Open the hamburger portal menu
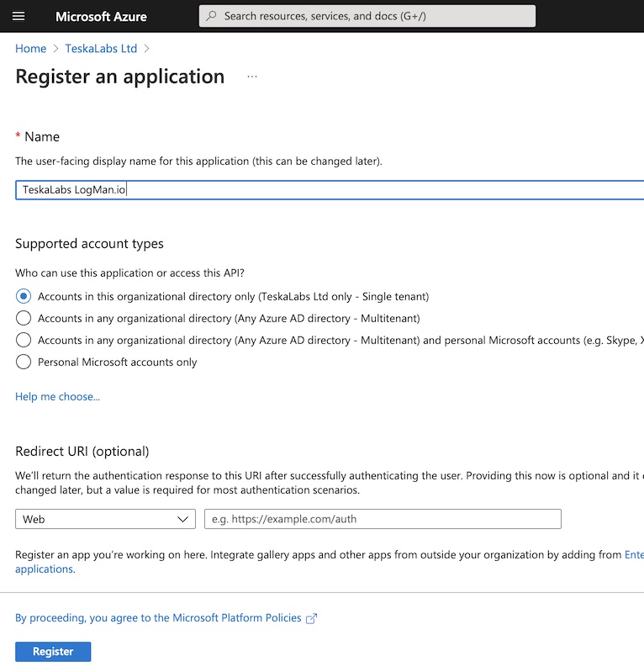 click(18, 16)
